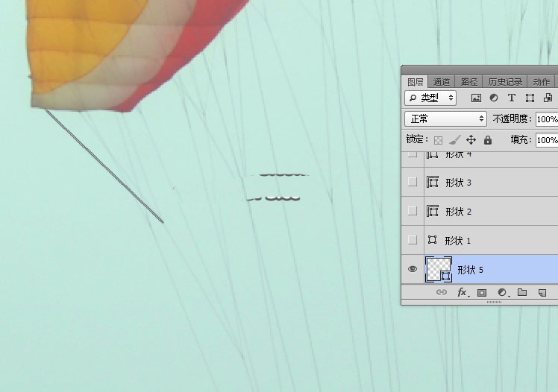The image size is (558, 392).
Task: Click the 形状 5 layer thumbnail
Action: point(438,269)
